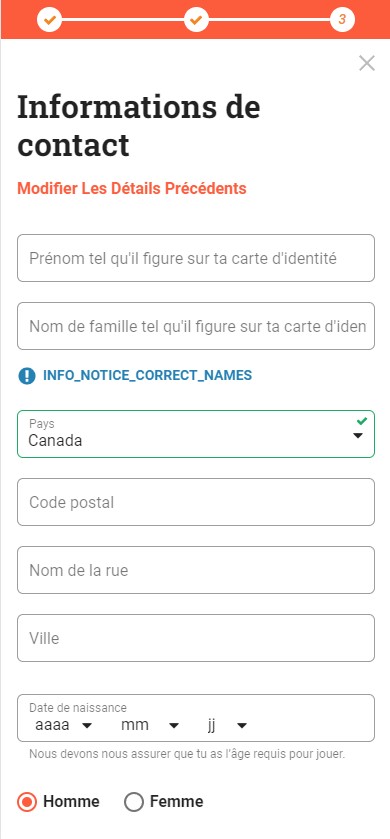The height and width of the screenshot is (839, 390).
Task: Open the birth year aaaa dropdown
Action: (63, 726)
